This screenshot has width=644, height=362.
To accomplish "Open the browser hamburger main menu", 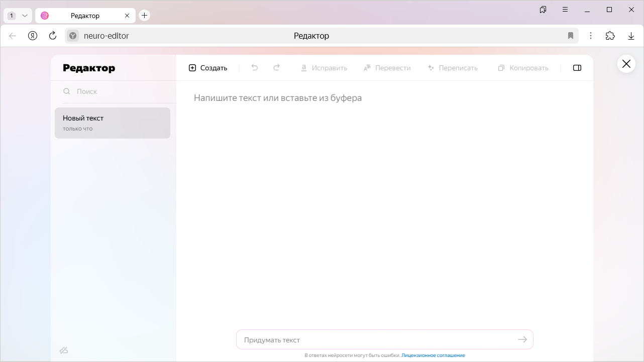I will 565,10.
